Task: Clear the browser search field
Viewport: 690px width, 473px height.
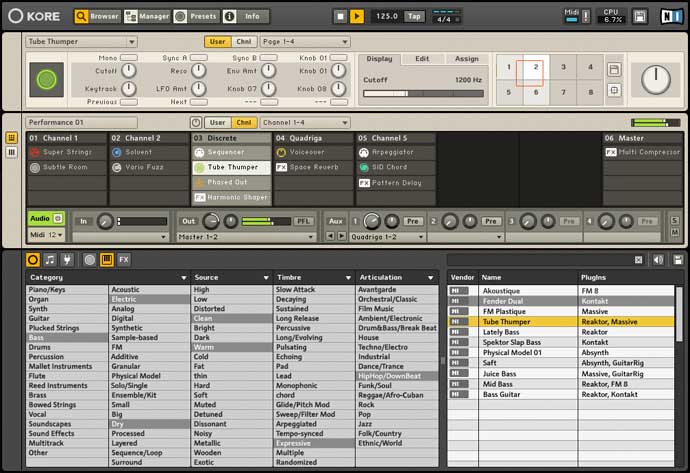Action: 639,260
